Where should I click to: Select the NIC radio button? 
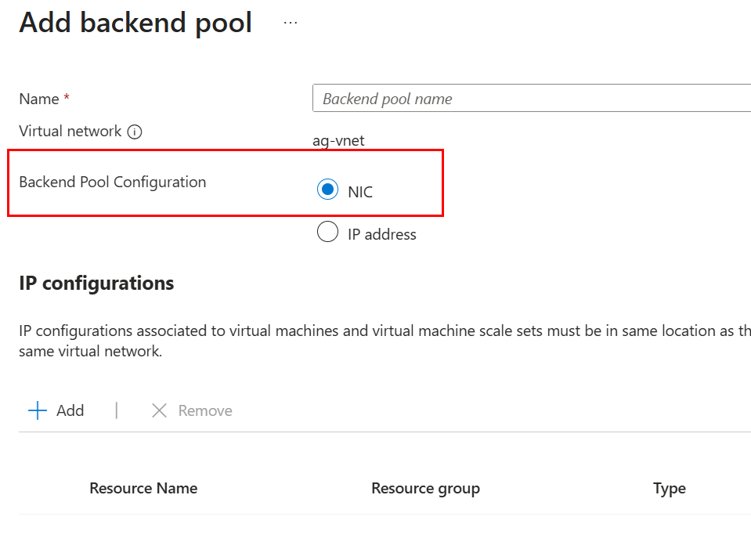327,190
